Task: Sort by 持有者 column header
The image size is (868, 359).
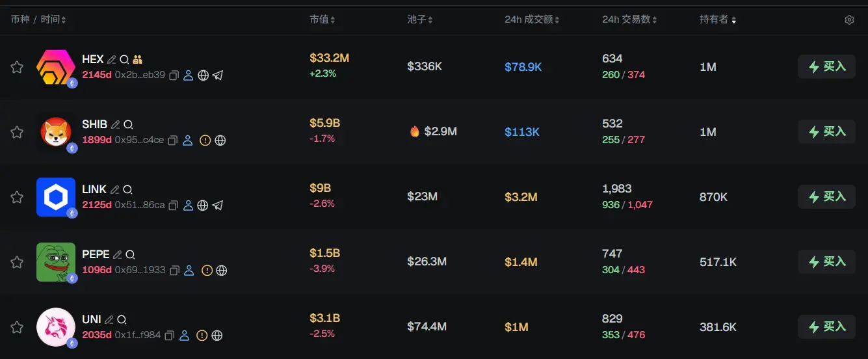Action: [718, 20]
